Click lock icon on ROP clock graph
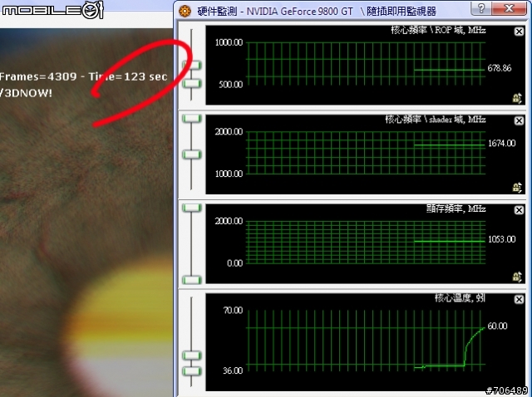This screenshot has width=532, height=397. (517, 98)
